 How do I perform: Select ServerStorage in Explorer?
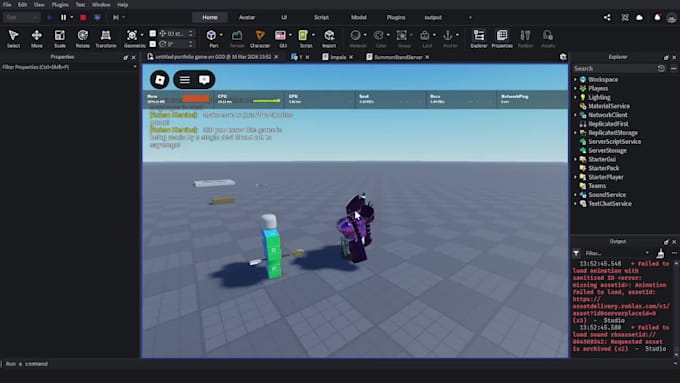607,151
